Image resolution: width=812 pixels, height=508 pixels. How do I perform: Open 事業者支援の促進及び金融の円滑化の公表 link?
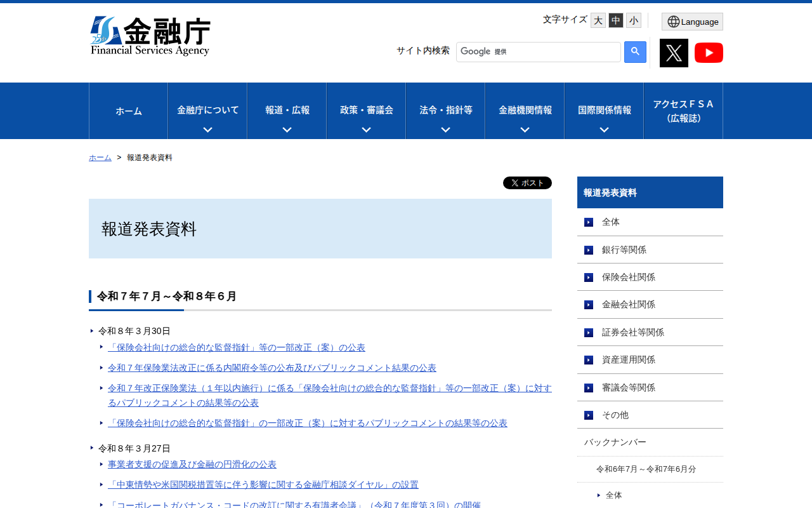click(192, 464)
